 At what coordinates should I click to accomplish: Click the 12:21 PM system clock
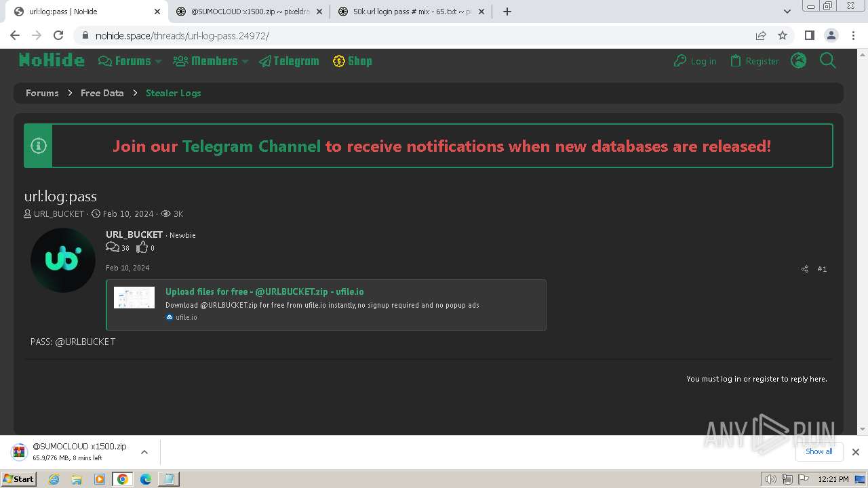pos(833,479)
